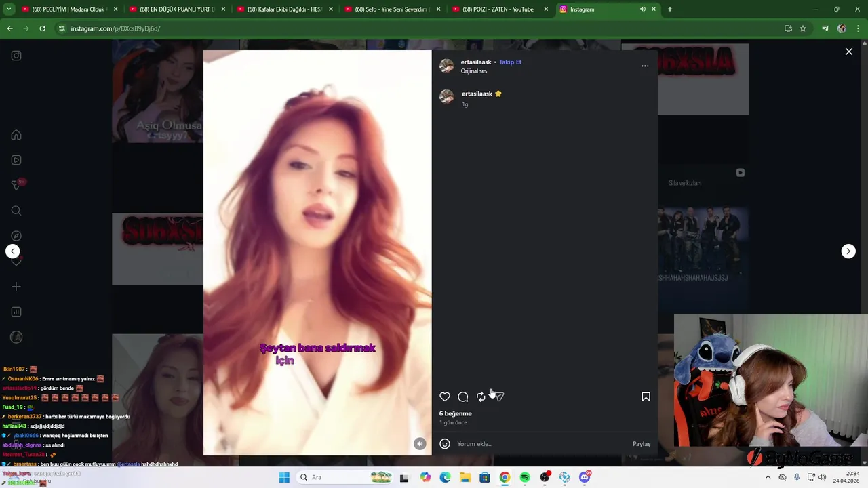Open Discord from the taskbar

(585, 477)
